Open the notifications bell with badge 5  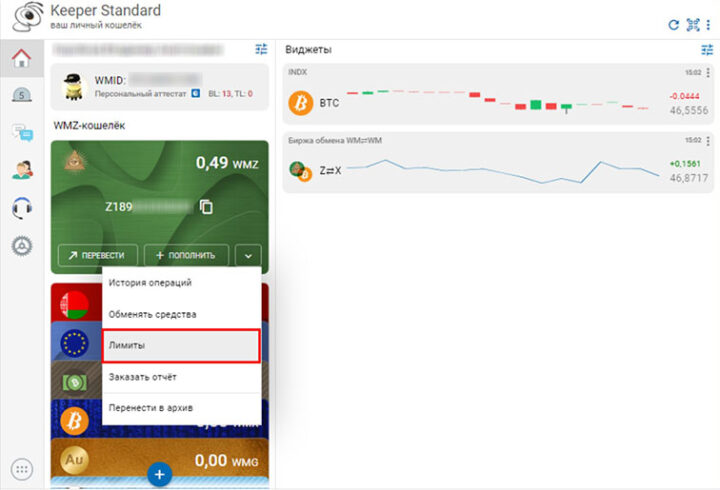click(22, 95)
